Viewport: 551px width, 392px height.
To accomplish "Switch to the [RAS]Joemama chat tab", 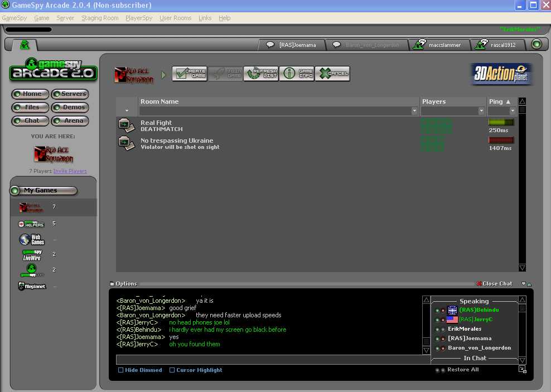I will coord(292,45).
